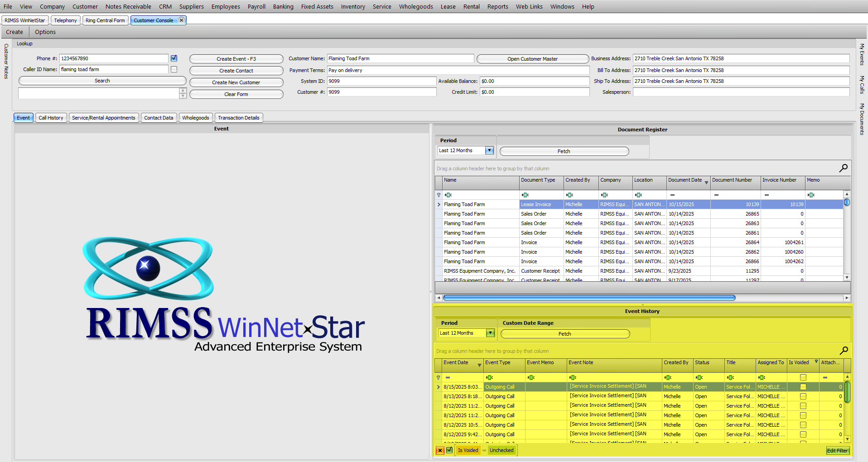Click Event Note filter condition icon
Image resolution: width=868 pixels, height=462 pixels.
pyautogui.click(x=573, y=377)
